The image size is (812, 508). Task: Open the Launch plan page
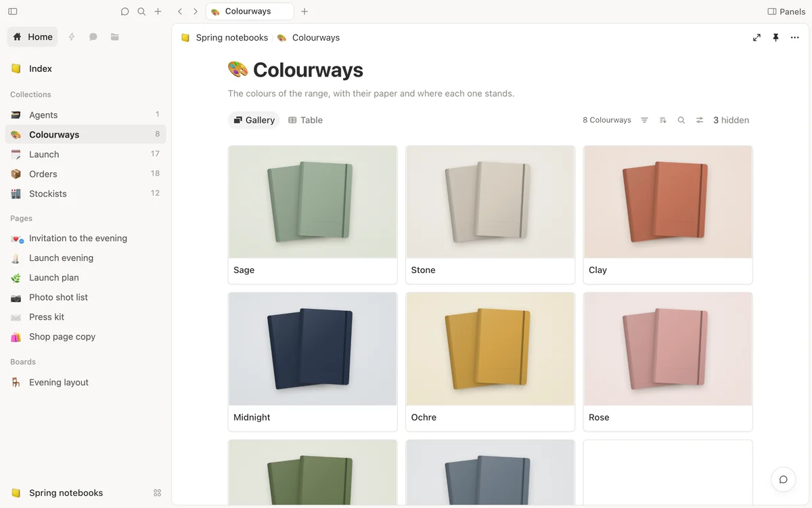coord(85,278)
